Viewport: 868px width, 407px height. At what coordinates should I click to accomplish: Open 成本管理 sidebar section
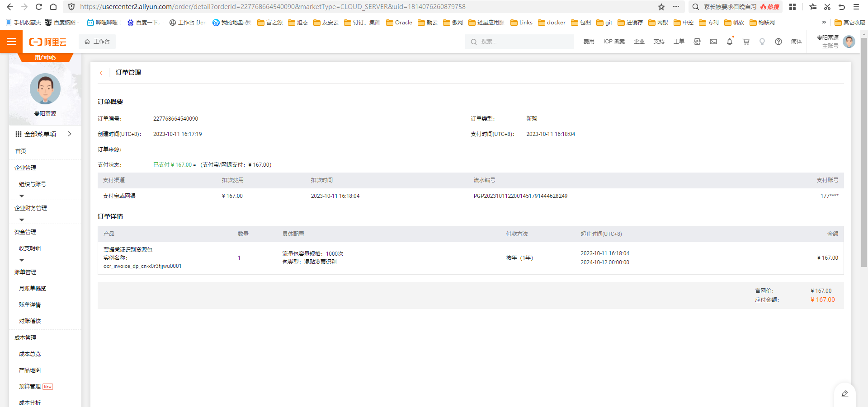coord(25,337)
